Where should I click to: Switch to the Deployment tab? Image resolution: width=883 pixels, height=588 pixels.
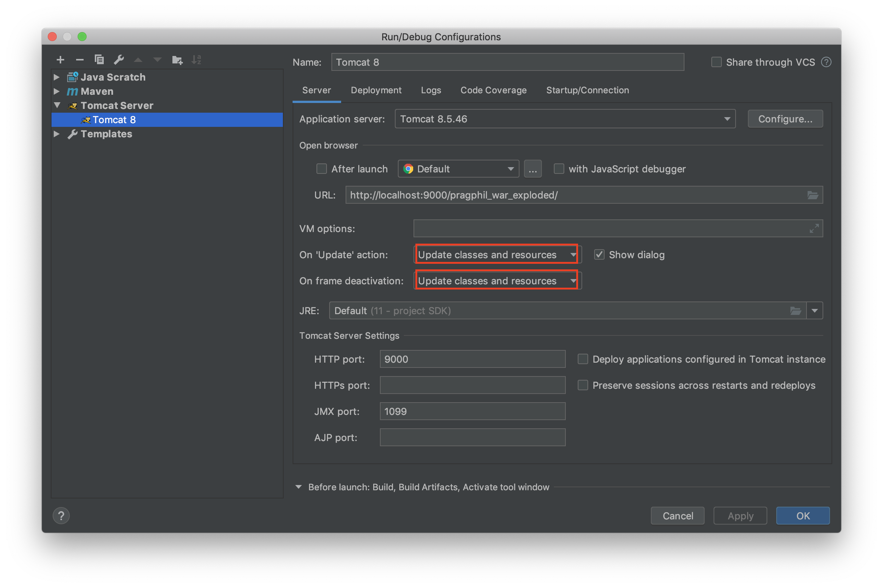click(376, 90)
